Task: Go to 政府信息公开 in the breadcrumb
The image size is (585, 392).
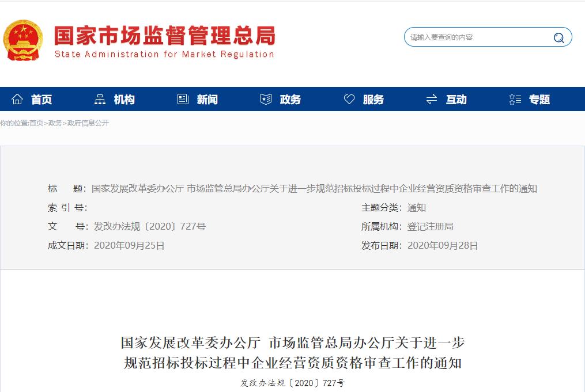Action: tap(88, 123)
